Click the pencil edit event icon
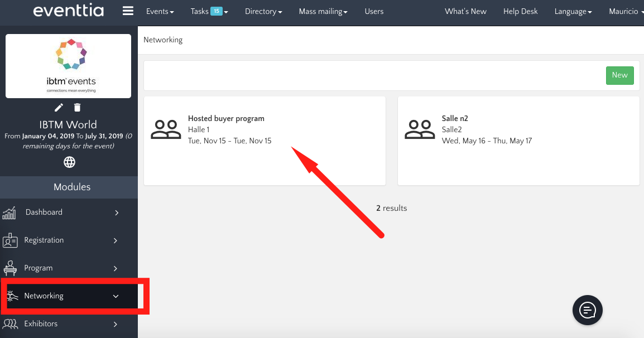The image size is (644, 338). pyautogui.click(x=59, y=108)
